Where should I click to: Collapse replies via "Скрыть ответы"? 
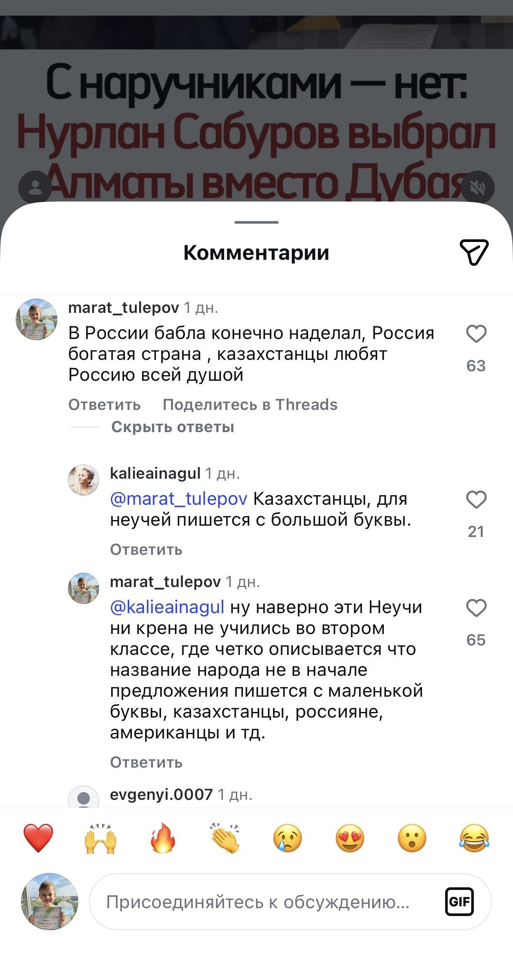tap(172, 427)
